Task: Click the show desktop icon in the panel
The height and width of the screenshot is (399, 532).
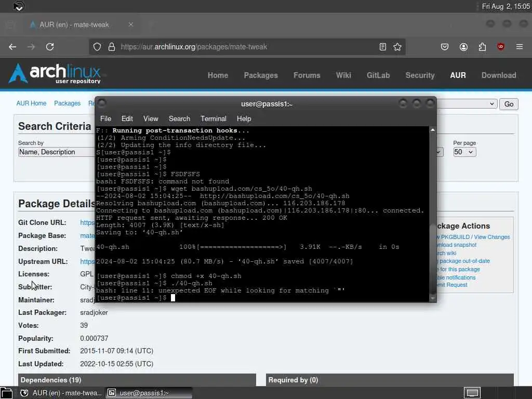Action: pyautogui.click(x=472, y=393)
